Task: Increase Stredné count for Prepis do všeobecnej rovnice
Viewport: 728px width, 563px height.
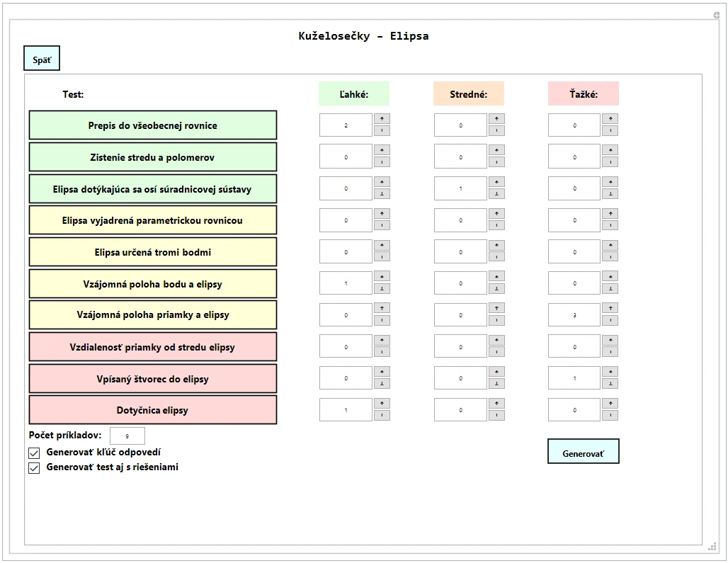Action: 496,119
